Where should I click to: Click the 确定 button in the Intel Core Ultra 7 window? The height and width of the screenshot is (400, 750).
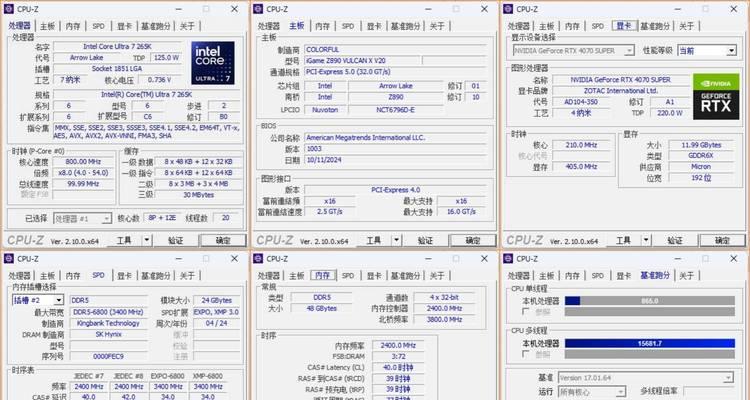pyautogui.click(x=223, y=240)
